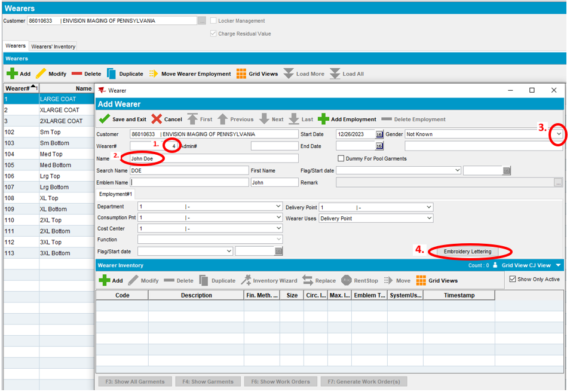
Task: Click Duplicate icon in Wearers toolbar
Action: (112, 74)
